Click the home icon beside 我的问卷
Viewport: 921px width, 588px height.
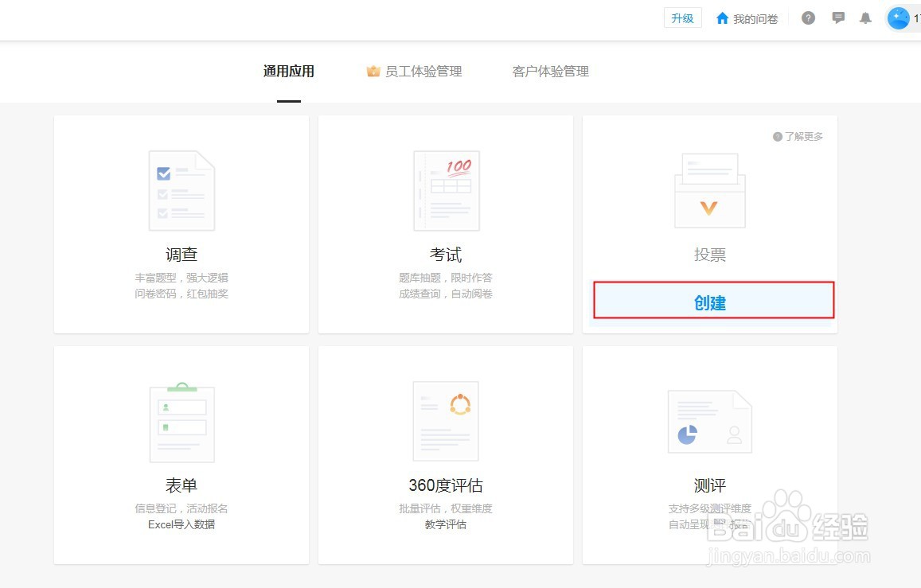click(x=722, y=18)
